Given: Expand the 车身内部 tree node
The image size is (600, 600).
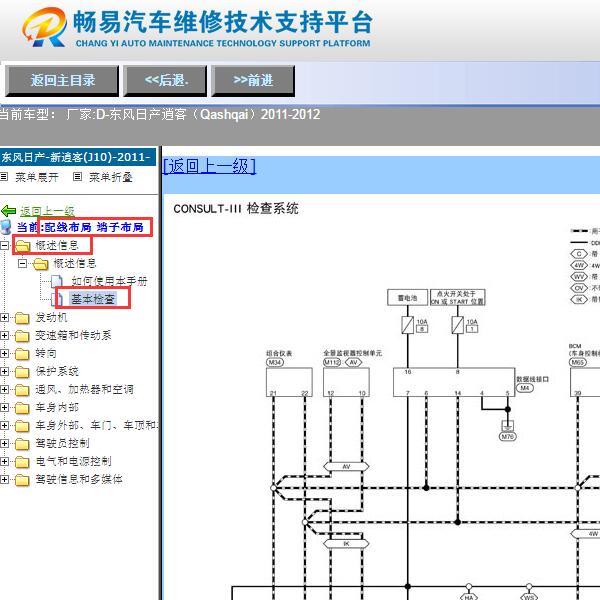Looking at the screenshot, I should [x=4, y=408].
